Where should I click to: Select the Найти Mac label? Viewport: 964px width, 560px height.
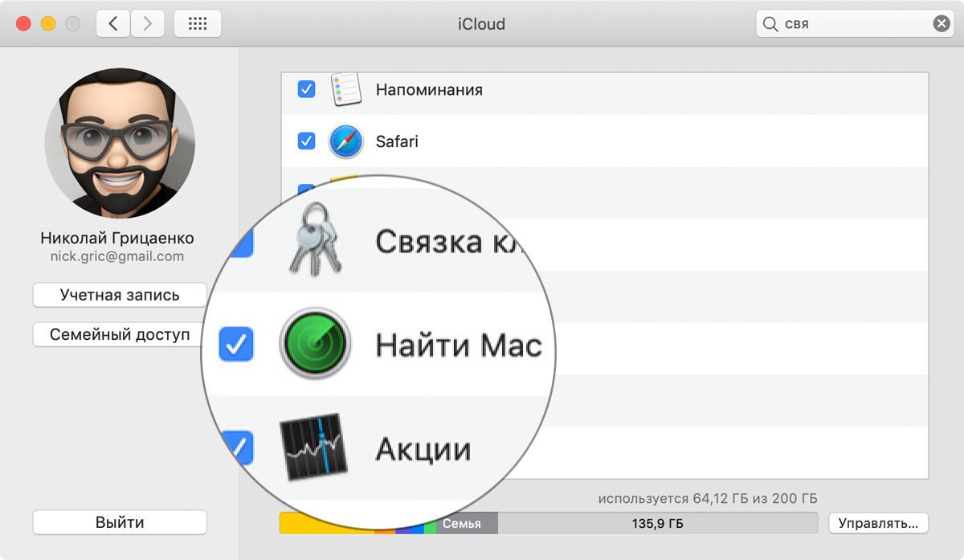tap(459, 345)
